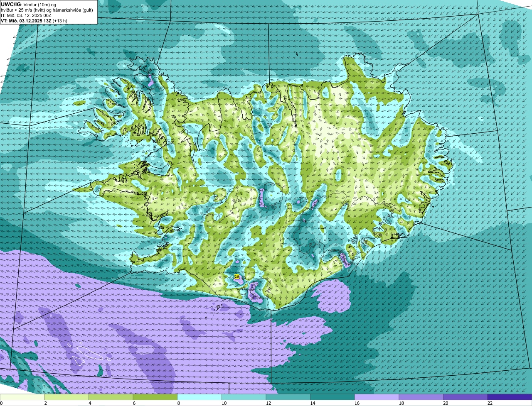Click the legend scale label '12'
Image resolution: width=532 pixels, height=406 pixels.
[x=268, y=403]
